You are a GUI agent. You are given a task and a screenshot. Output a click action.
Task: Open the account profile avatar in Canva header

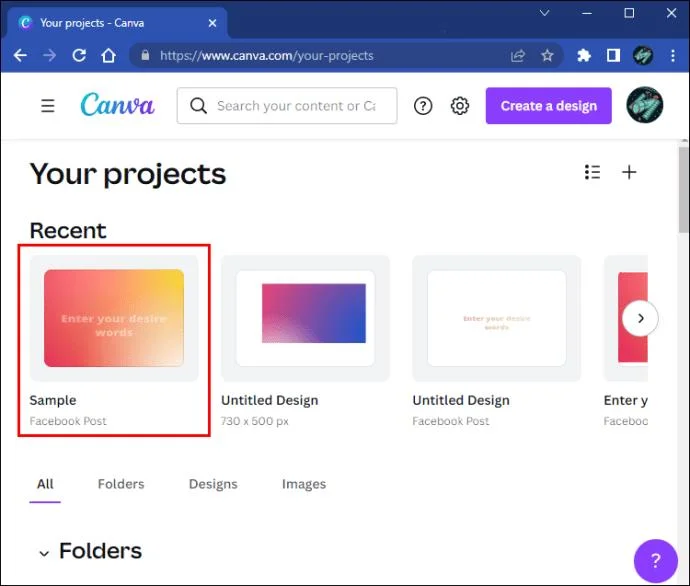pyautogui.click(x=645, y=105)
